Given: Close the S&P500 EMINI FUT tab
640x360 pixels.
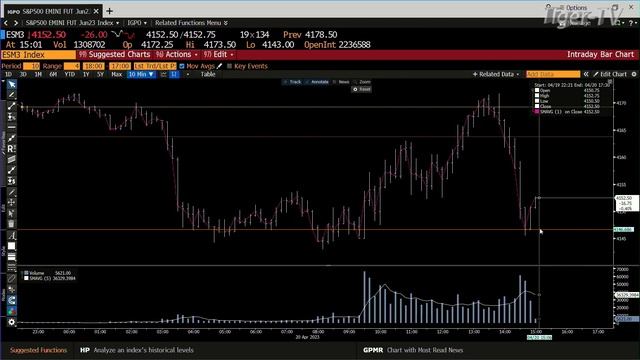Looking at the screenshot, I should point(96,11).
